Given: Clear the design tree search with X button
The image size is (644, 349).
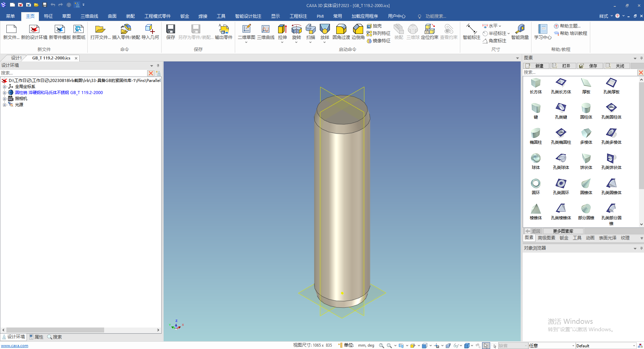Looking at the screenshot, I should 151,73.
